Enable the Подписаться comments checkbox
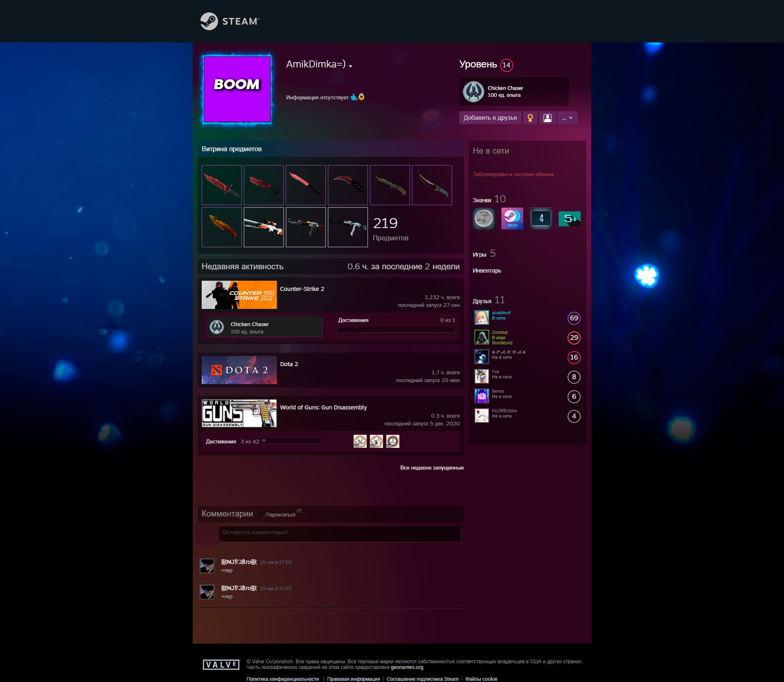Screen dimensions: 784x682 (262, 515)
